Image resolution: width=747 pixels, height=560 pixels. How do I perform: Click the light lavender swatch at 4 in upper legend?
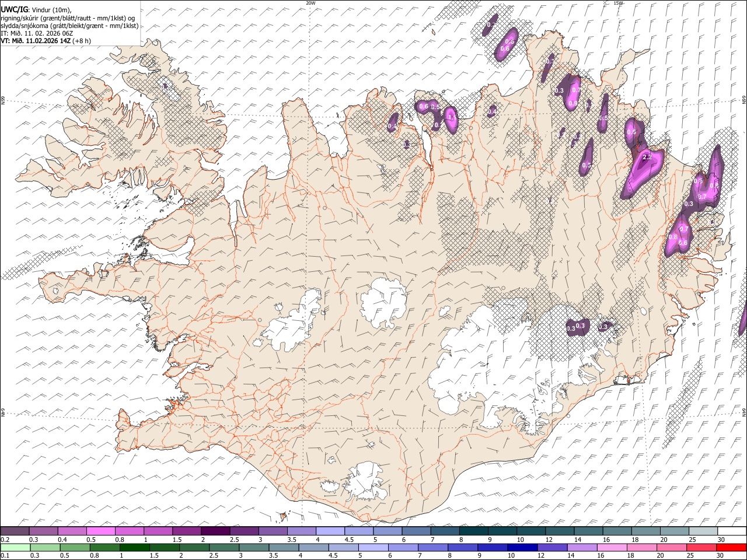click(329, 531)
